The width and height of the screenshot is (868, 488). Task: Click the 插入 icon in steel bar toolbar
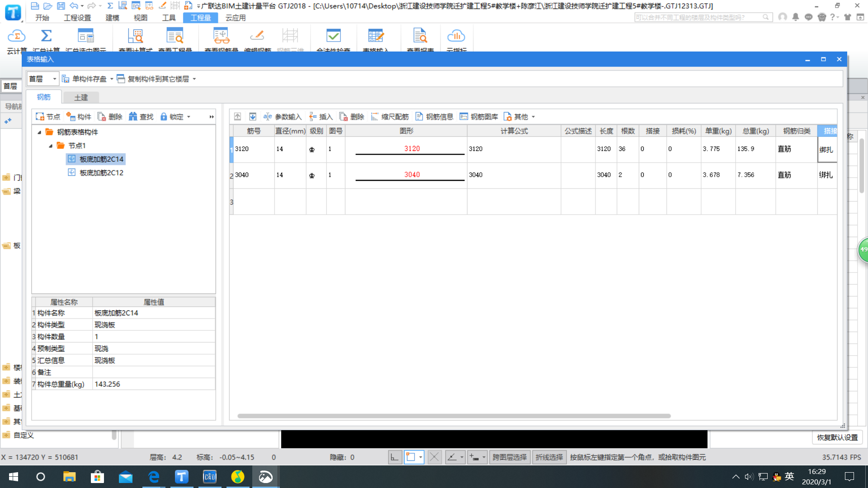pyautogui.click(x=321, y=117)
